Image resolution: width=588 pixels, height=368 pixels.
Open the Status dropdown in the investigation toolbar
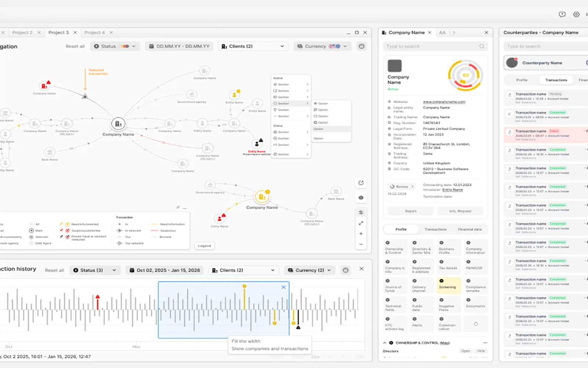click(x=115, y=46)
